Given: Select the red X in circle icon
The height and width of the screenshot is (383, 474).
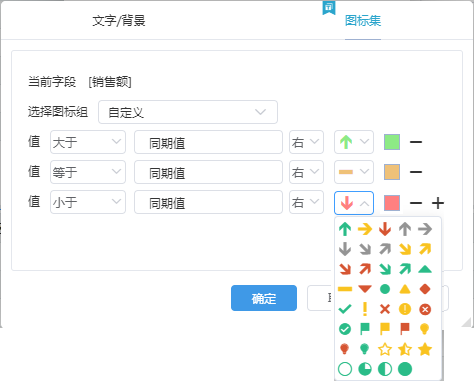Looking at the screenshot, I should coord(425,309).
